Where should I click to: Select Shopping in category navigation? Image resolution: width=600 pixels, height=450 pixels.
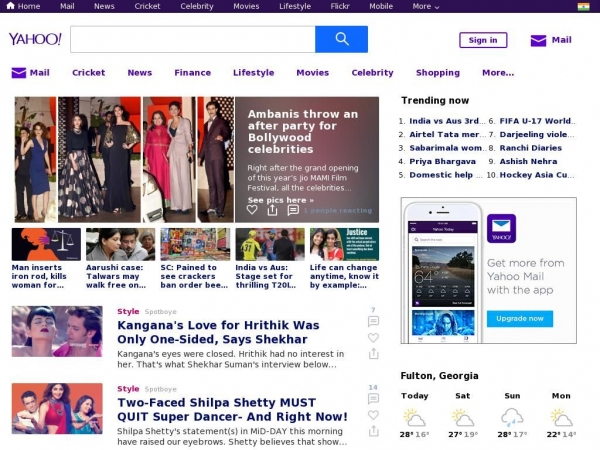coord(438,73)
